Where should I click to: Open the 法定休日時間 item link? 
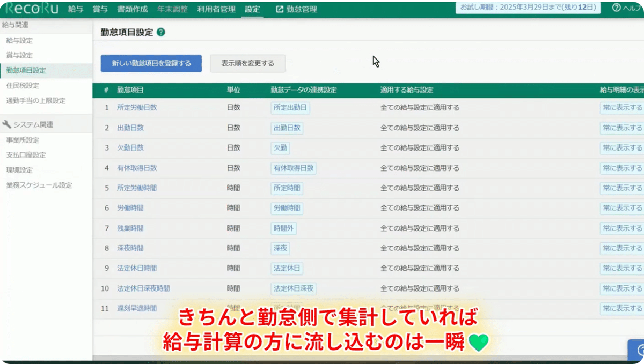pyautogui.click(x=137, y=268)
